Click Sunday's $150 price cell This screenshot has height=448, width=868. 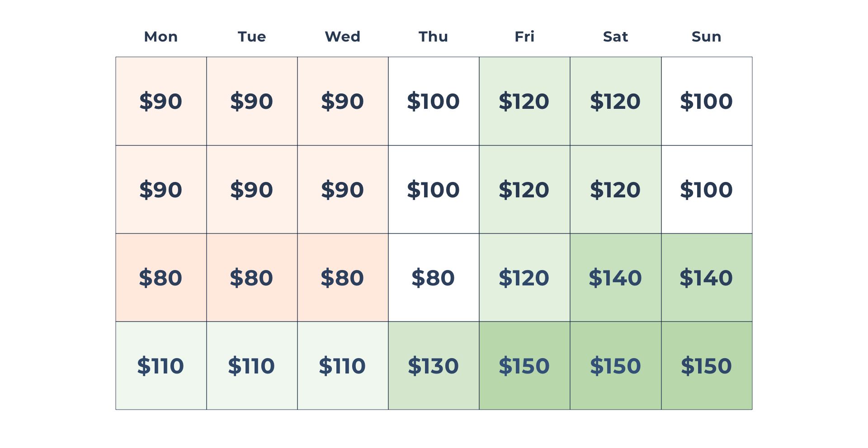coord(707,366)
